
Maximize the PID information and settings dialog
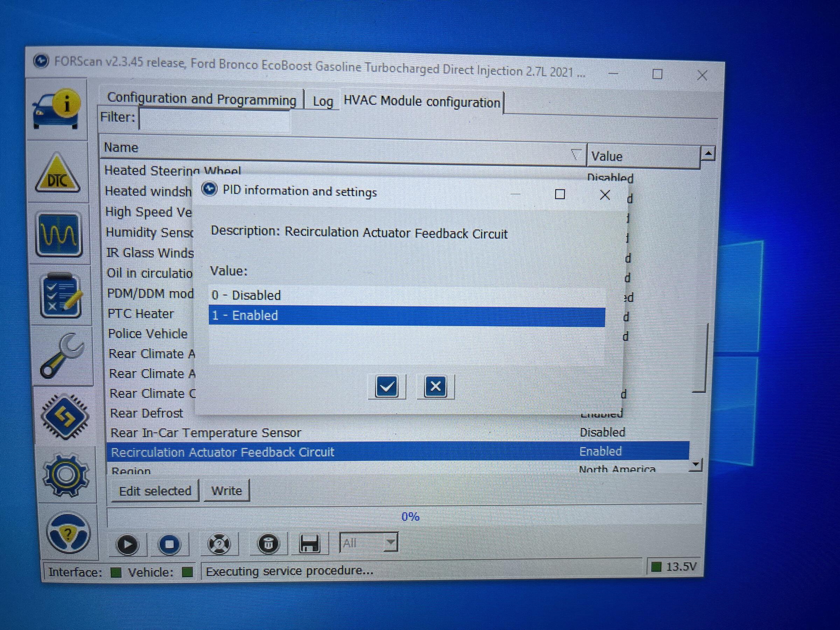click(x=560, y=195)
